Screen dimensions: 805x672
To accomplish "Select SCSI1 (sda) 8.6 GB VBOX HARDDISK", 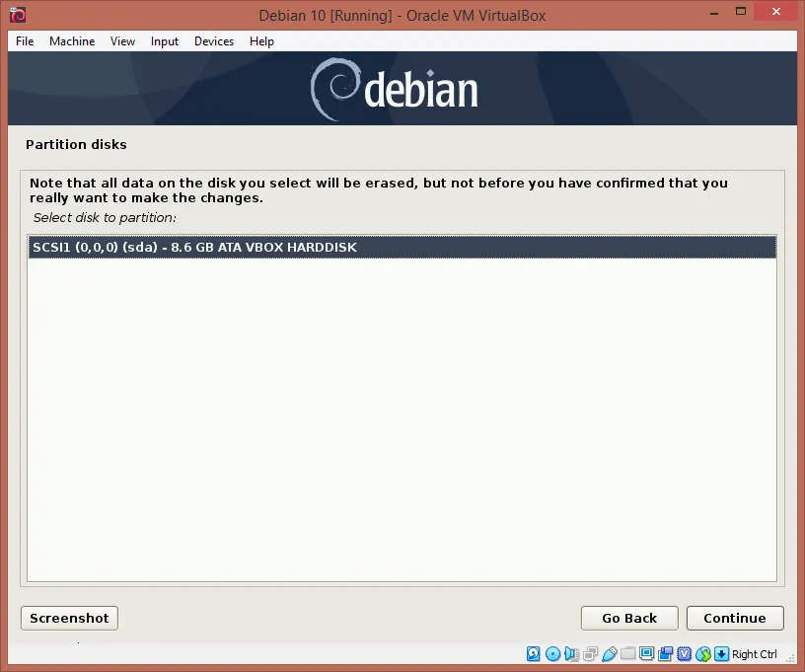I will 402,247.
